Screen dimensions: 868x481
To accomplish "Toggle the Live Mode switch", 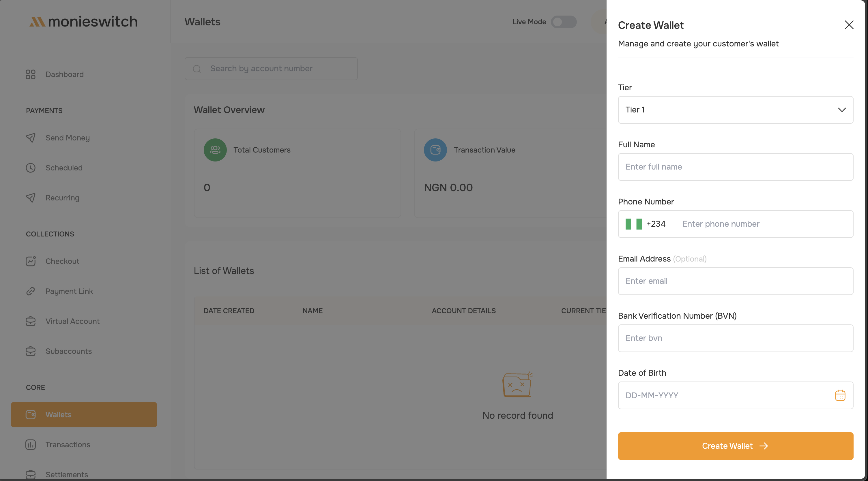I will point(563,22).
